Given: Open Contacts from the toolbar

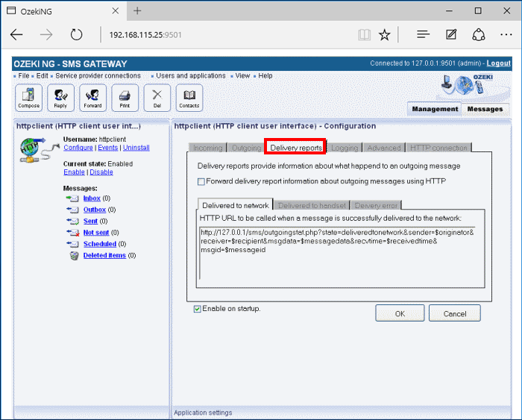Looking at the screenshot, I should click(189, 97).
